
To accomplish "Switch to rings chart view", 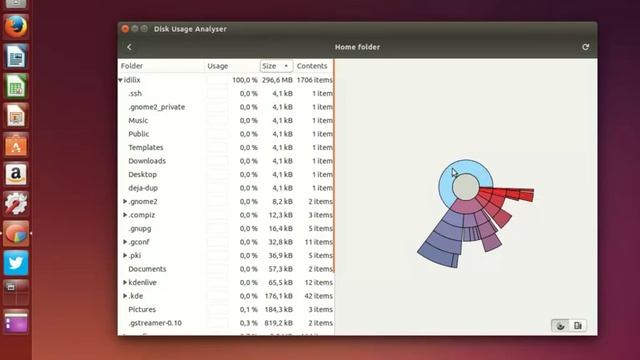I will tap(560, 325).
